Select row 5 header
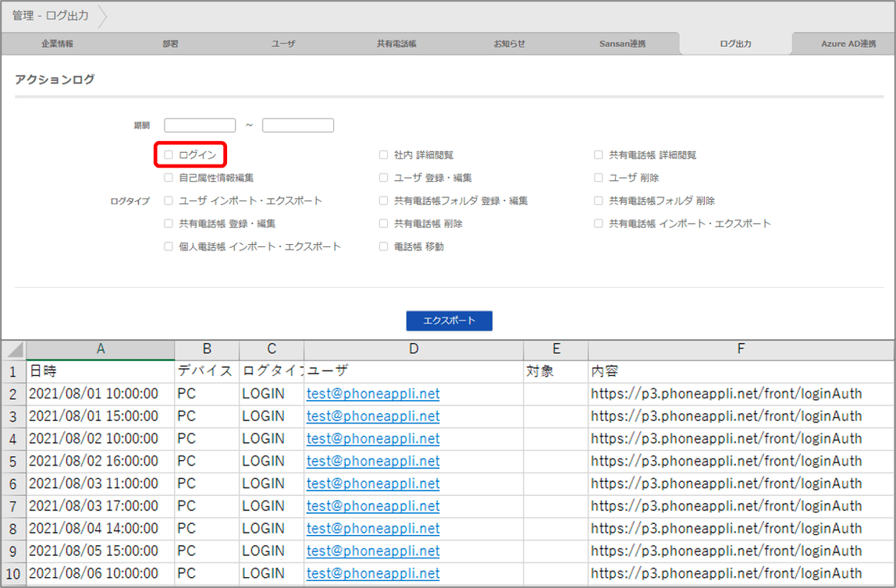 (x=13, y=461)
